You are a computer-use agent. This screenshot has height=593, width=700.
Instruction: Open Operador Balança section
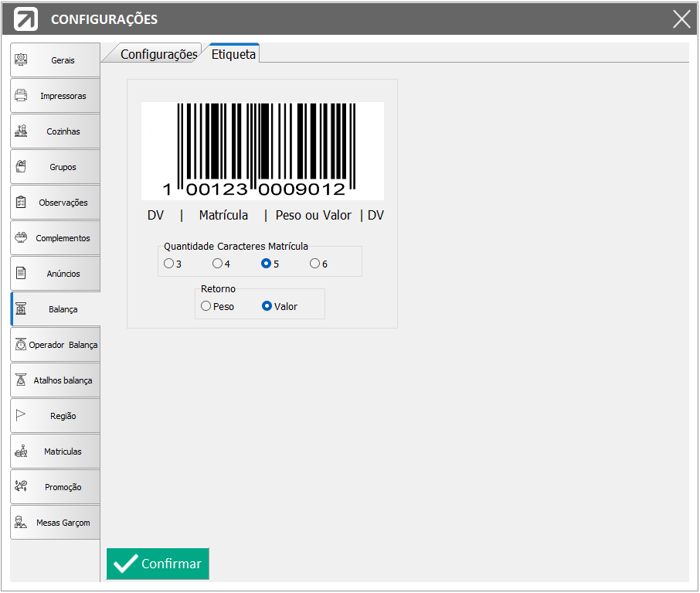[56, 345]
